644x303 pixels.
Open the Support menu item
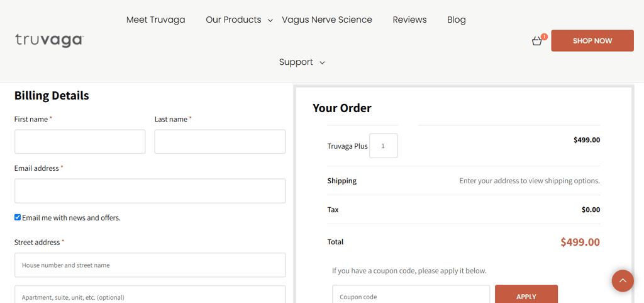coord(296,62)
